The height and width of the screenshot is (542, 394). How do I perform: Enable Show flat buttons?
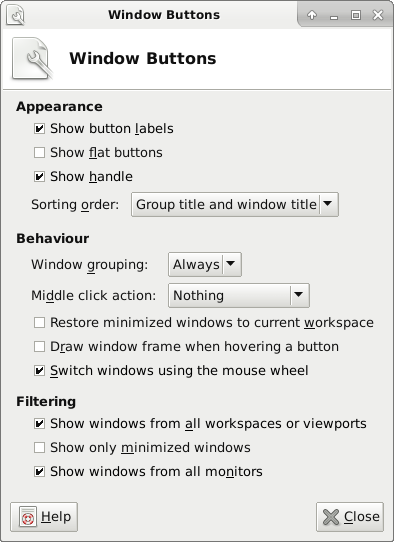pos(39,152)
